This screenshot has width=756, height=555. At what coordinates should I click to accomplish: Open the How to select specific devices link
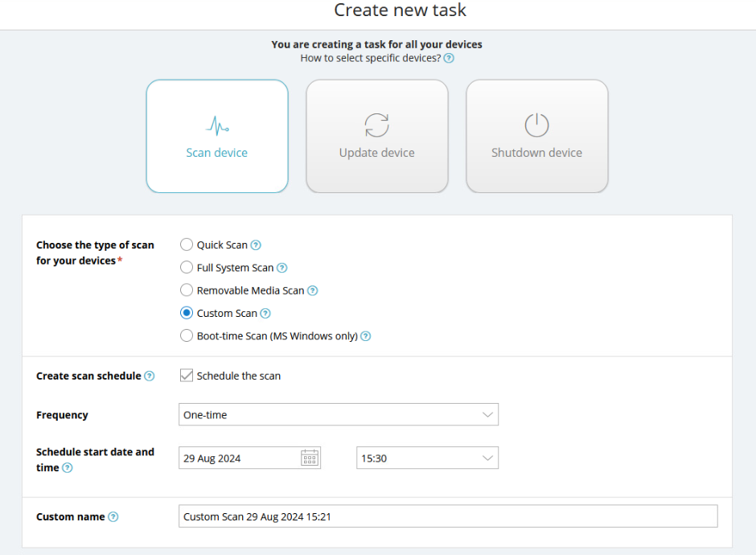[372, 57]
